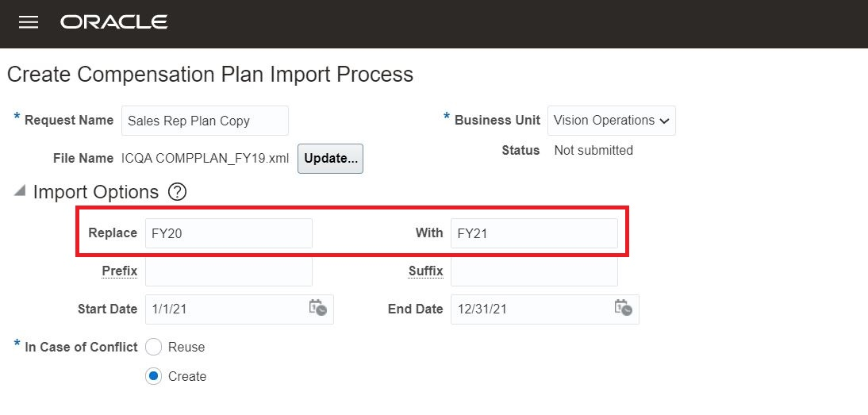Click the Suffix label link

coord(425,271)
